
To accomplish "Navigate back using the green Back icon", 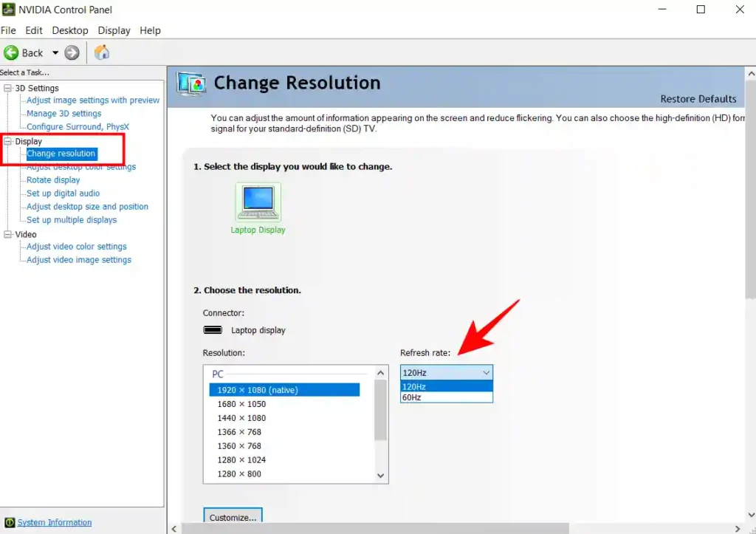I will (x=12, y=52).
